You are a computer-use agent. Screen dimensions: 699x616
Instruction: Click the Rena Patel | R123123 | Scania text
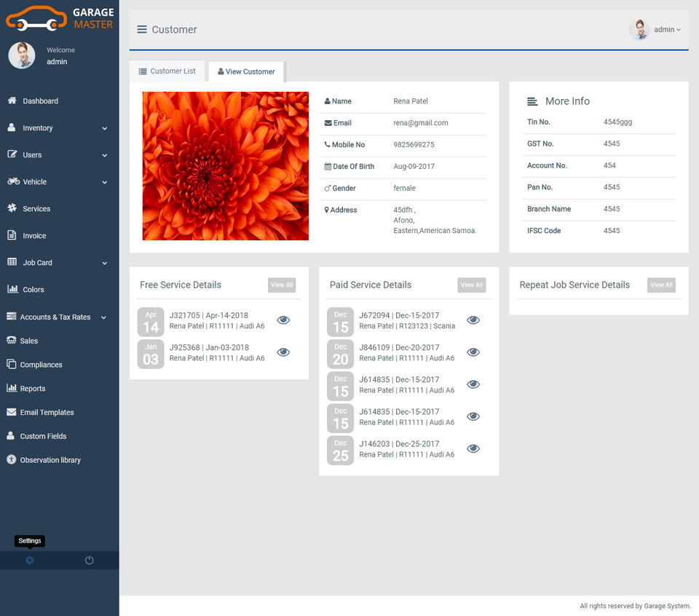click(x=407, y=325)
